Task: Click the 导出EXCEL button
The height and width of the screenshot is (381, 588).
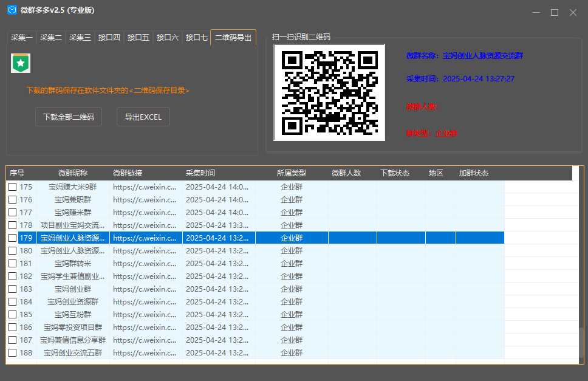Action: coord(143,117)
